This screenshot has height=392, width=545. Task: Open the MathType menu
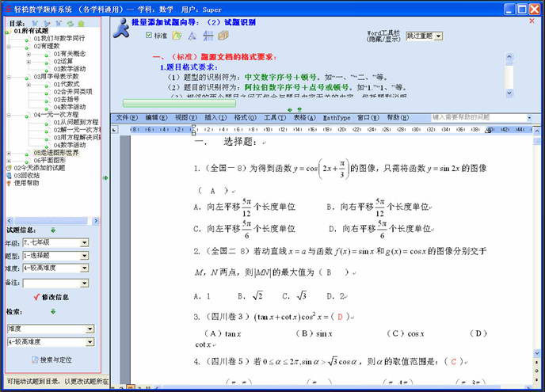[x=337, y=118]
